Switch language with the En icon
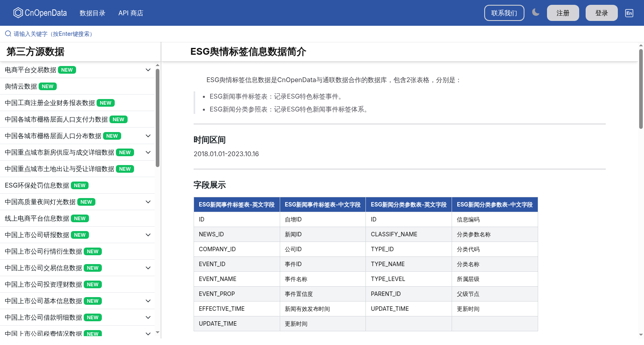Screen dimensions: 644x345 pyautogui.click(x=629, y=13)
